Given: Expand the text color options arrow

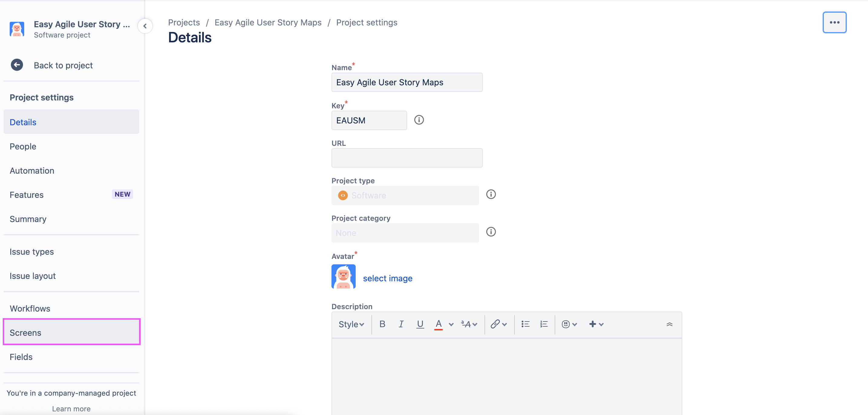Looking at the screenshot, I should pyautogui.click(x=451, y=324).
